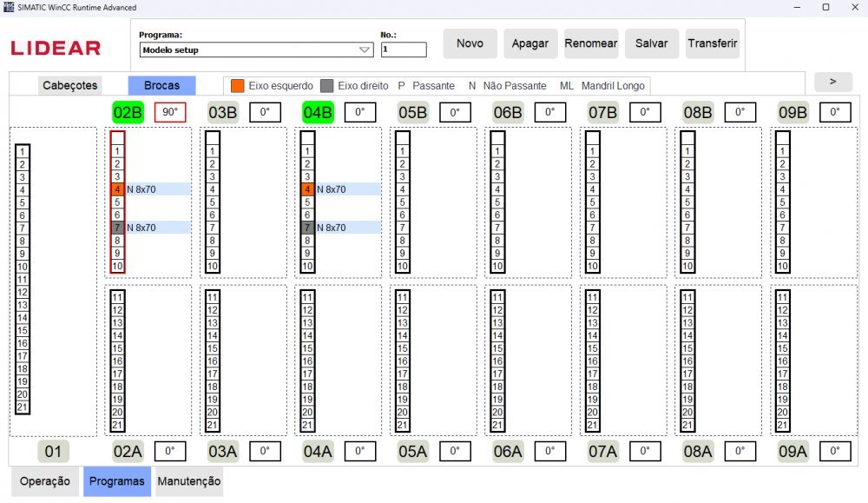This screenshot has height=503, width=868.
Task: Select head 04A button
Action: pyautogui.click(x=318, y=452)
